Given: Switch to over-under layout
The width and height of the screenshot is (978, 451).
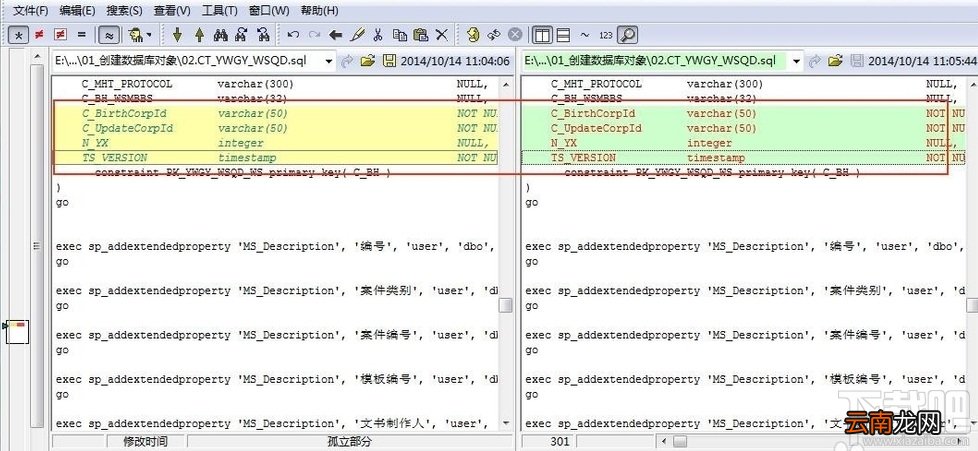Looking at the screenshot, I should click(563, 35).
